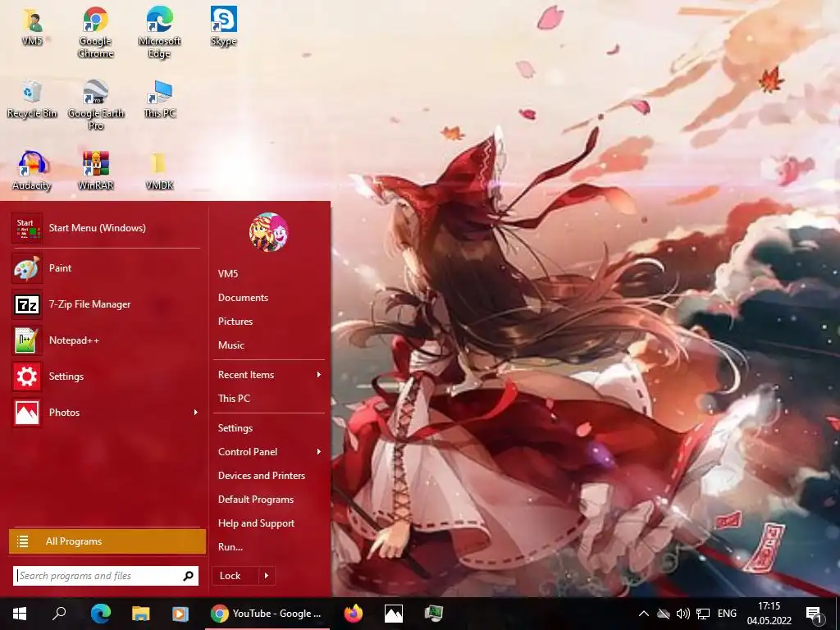
Task: Click the user account avatar picture
Action: [x=268, y=232]
